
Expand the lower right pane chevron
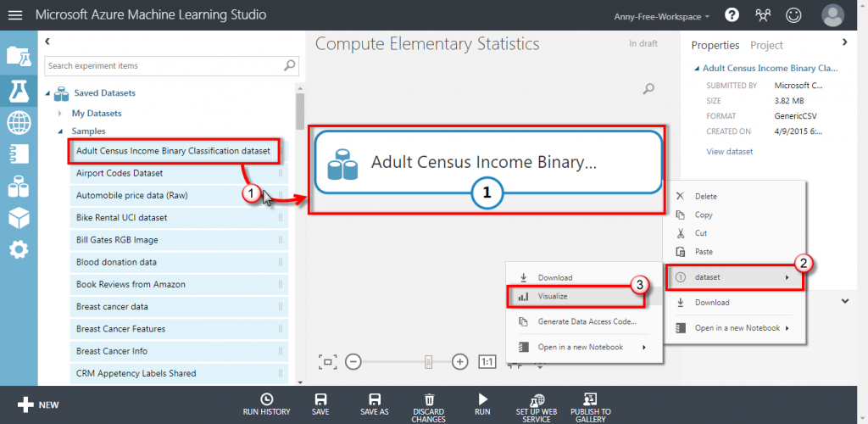[x=845, y=301]
